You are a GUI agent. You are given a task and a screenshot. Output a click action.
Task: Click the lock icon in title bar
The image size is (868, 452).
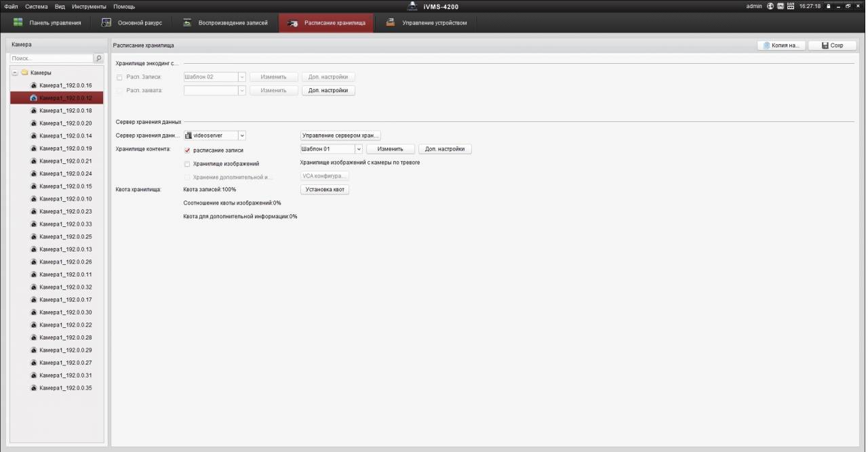coord(829,5)
